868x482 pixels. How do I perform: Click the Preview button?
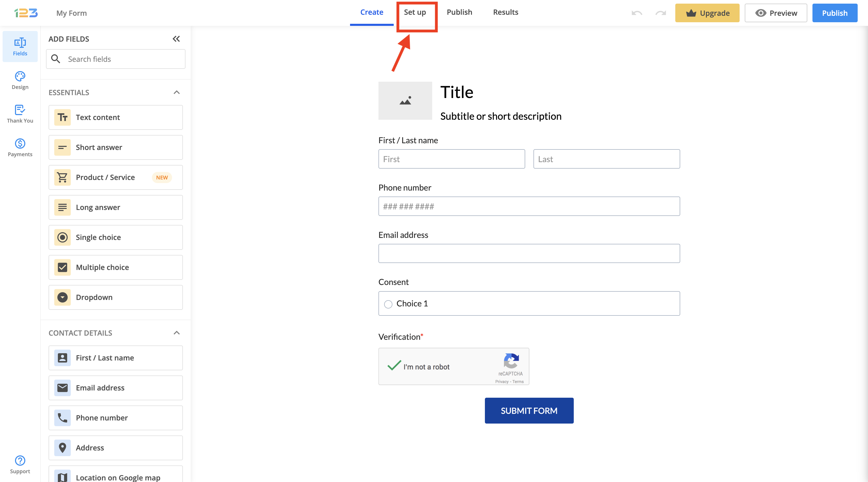click(776, 13)
